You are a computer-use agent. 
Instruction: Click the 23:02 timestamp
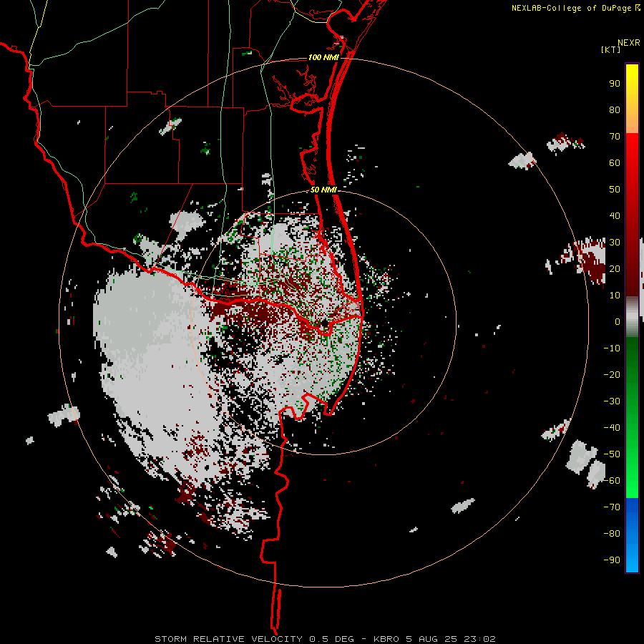pos(479,639)
